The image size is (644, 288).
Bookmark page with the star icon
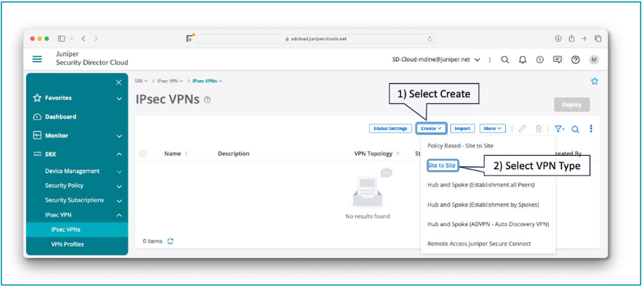[x=594, y=81]
